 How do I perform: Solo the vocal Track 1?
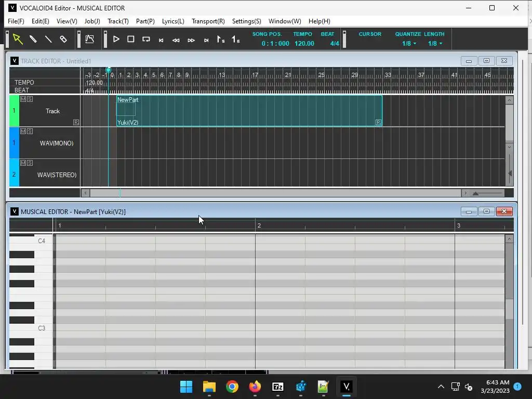[30, 99]
